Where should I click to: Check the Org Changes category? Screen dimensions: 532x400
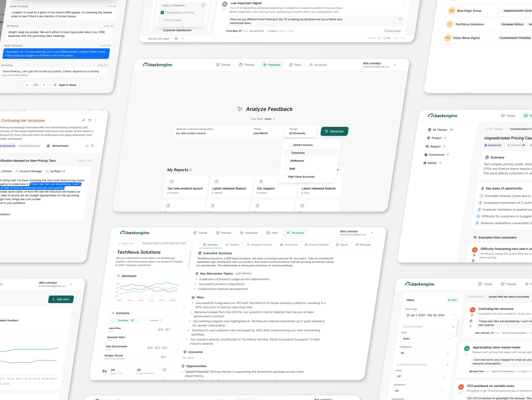pyautogui.click(x=161, y=20)
